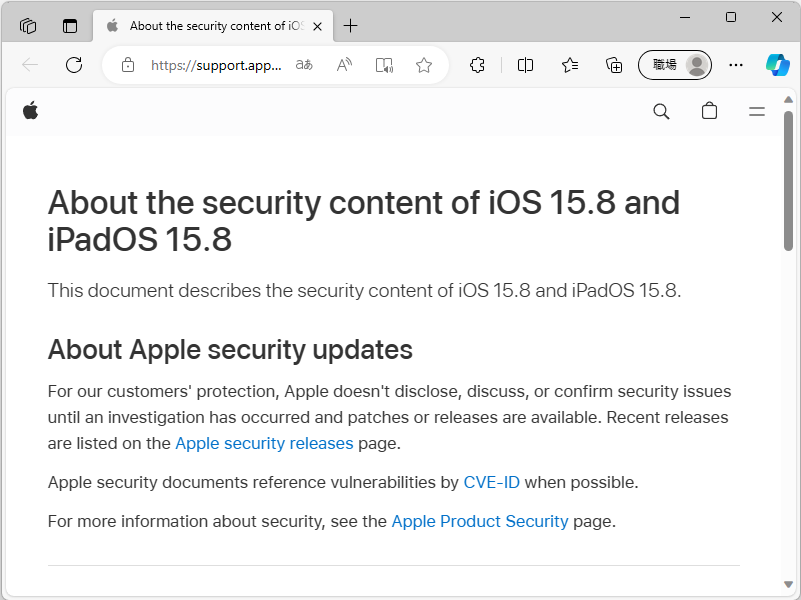Click the browser extensions icon
801x600 pixels.
pos(477,64)
